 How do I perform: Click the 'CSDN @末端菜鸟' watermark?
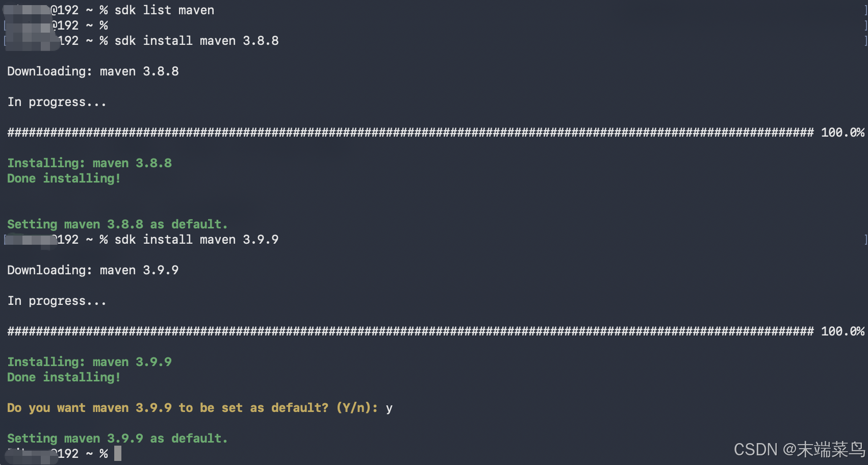tap(799, 449)
